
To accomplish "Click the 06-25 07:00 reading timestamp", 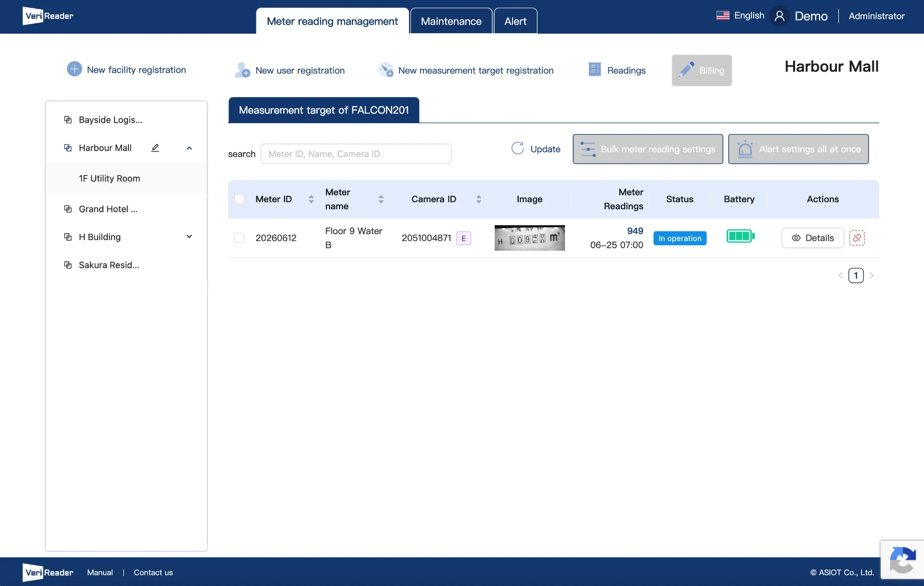I will tap(616, 245).
